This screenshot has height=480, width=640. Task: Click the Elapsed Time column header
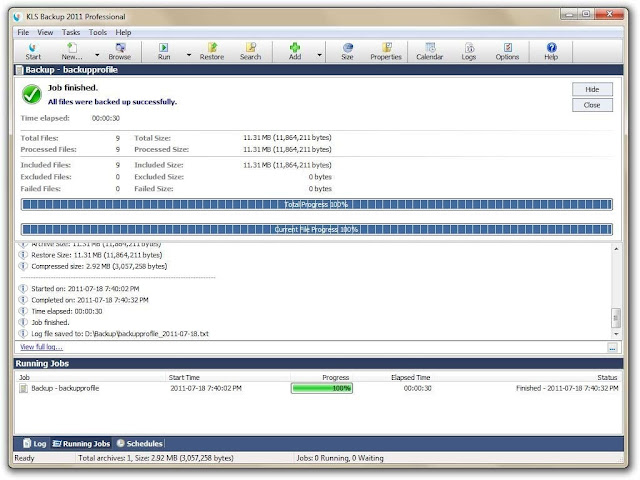411,378
